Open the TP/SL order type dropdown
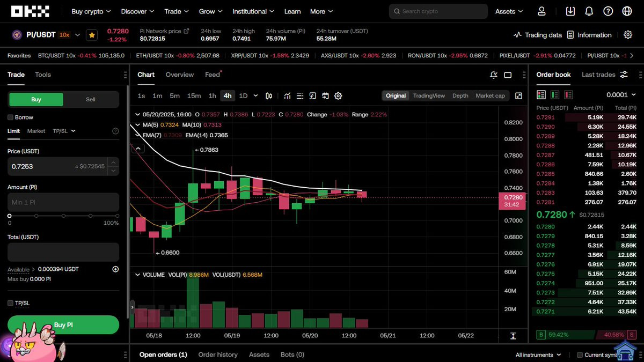This screenshot has width=644, height=362. click(64, 131)
